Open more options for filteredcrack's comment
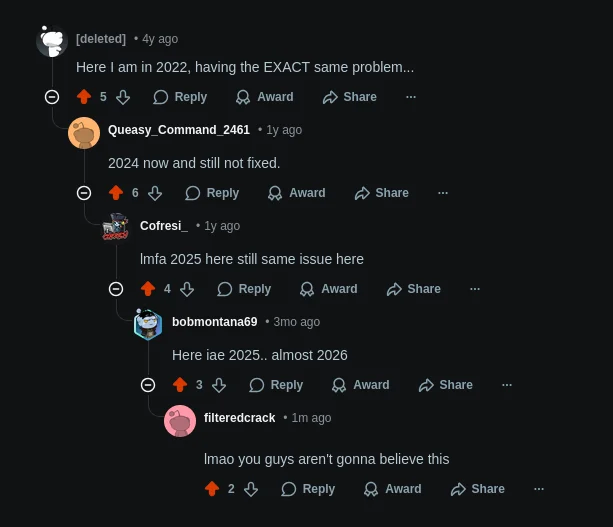This screenshot has width=613, height=527. pyautogui.click(x=539, y=489)
